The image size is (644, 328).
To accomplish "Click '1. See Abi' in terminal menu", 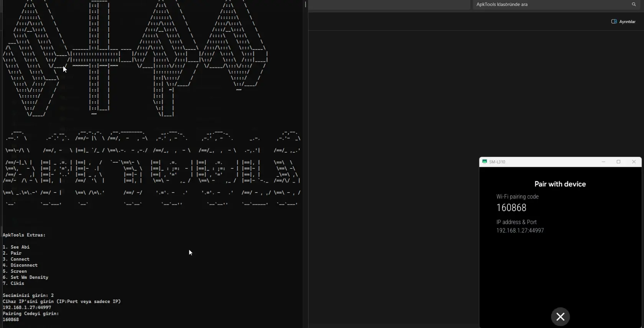I will pyautogui.click(x=16, y=247).
